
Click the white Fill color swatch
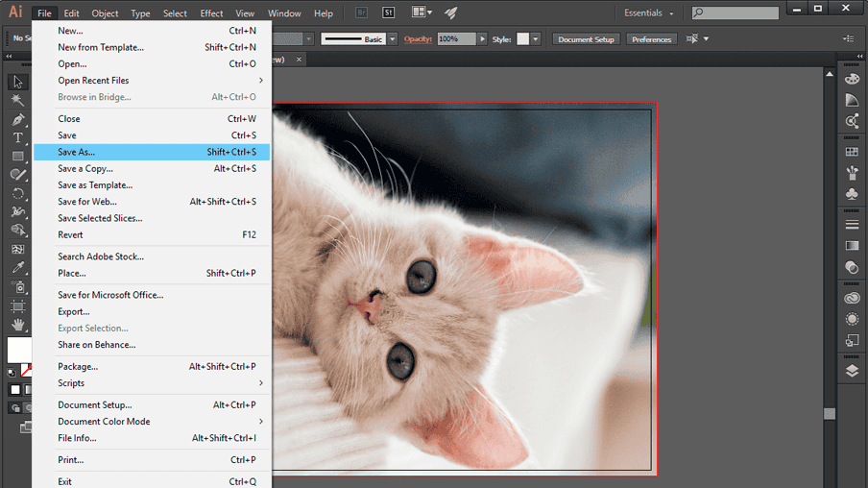(x=18, y=348)
